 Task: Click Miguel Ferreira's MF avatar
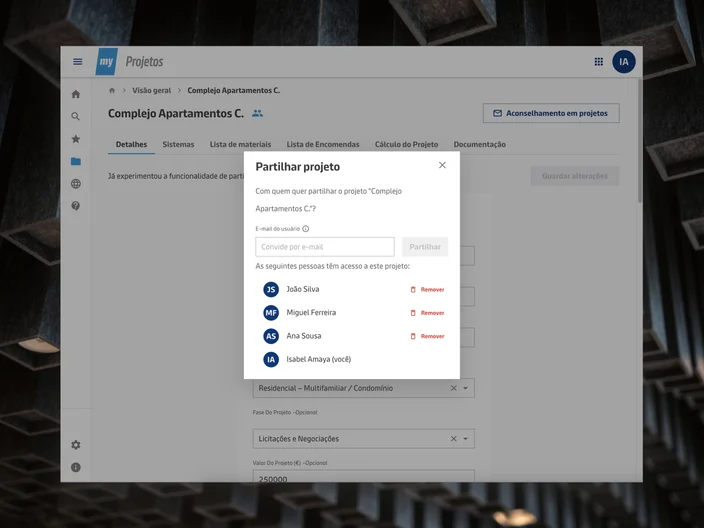(x=271, y=313)
